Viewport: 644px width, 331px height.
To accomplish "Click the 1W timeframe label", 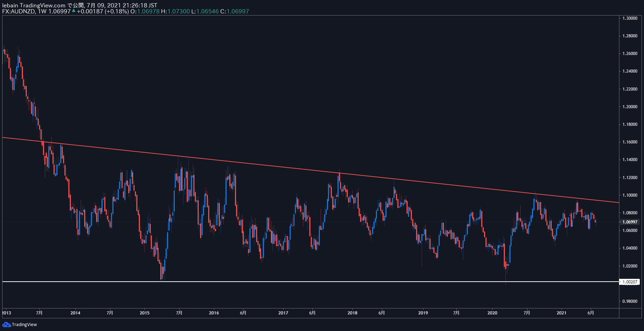I will coord(42,11).
